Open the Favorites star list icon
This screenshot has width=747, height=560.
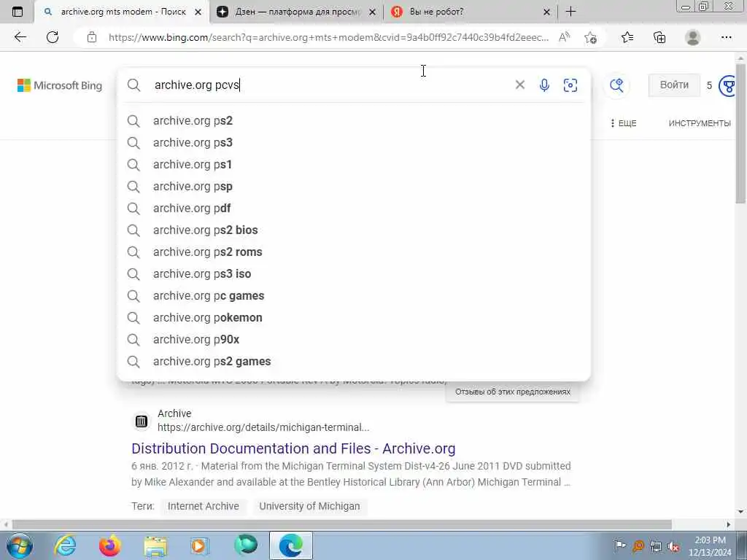pos(627,37)
